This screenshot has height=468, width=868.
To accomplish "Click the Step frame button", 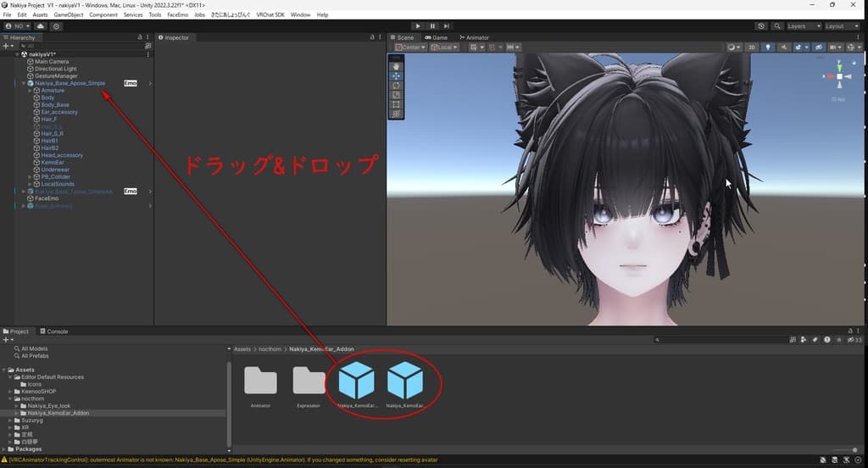I will 447,26.
